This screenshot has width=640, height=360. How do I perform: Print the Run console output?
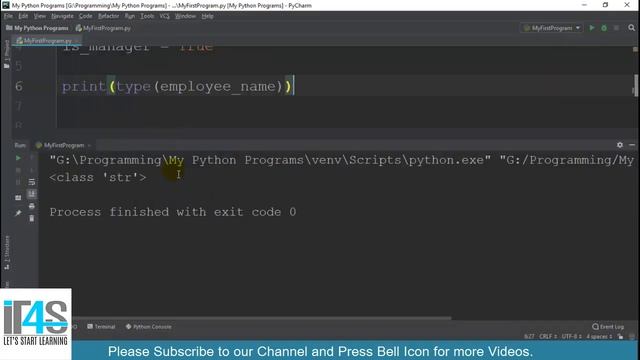(x=31, y=206)
